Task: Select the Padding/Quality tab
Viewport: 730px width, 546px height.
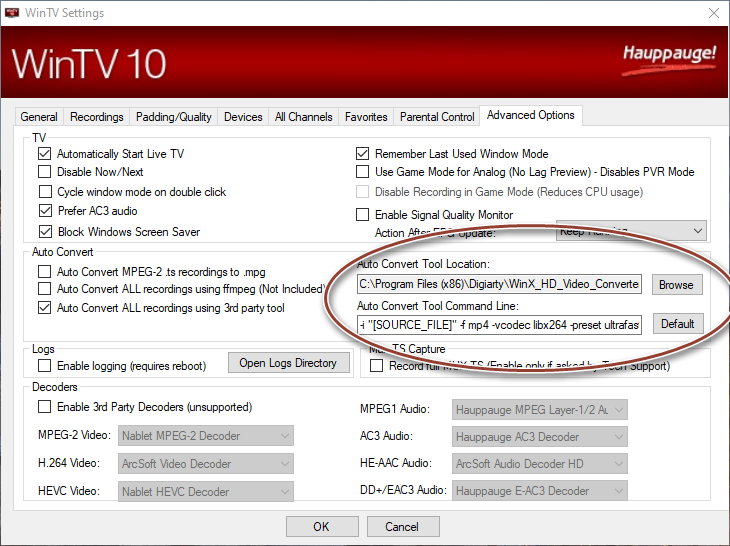Action: (173, 117)
